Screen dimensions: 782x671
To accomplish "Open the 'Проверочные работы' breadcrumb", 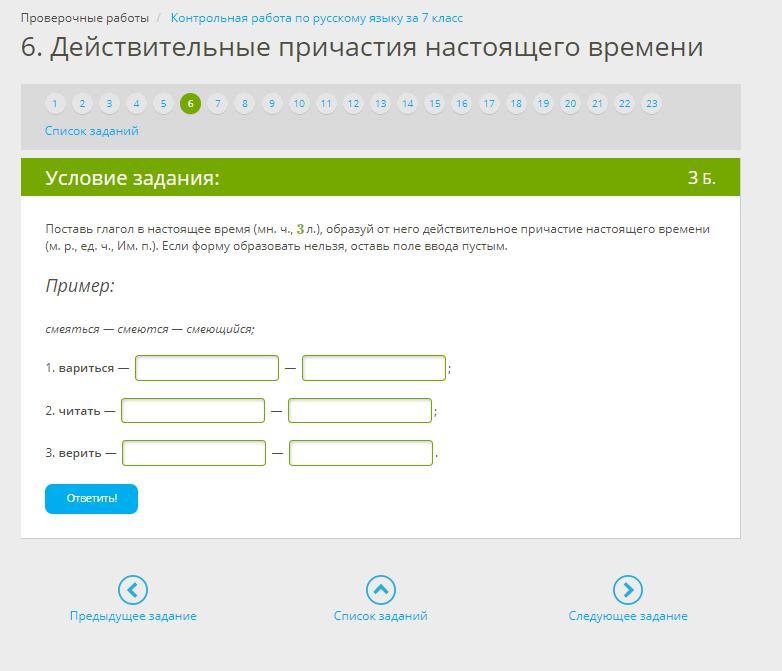I will point(85,18).
